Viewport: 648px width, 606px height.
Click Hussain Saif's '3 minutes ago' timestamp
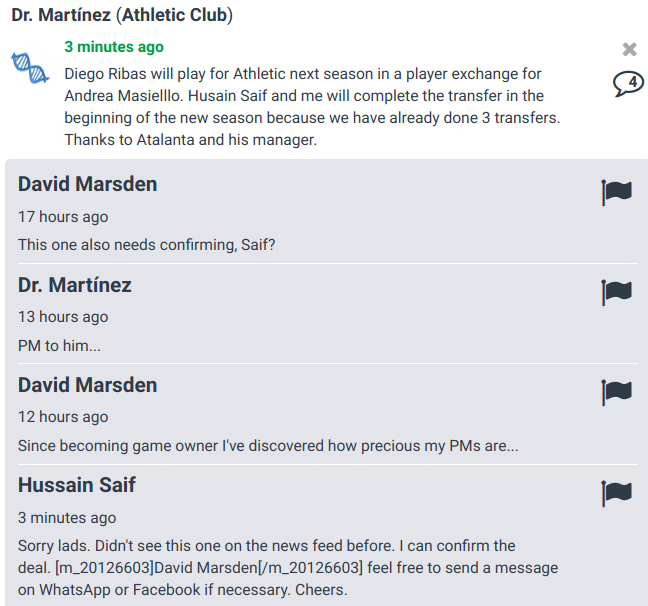(67, 518)
